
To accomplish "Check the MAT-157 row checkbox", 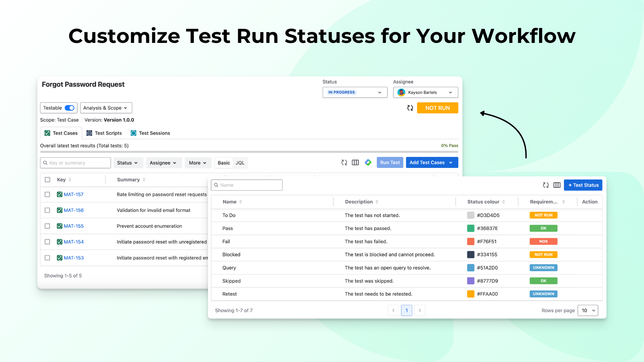I will [x=47, y=194].
